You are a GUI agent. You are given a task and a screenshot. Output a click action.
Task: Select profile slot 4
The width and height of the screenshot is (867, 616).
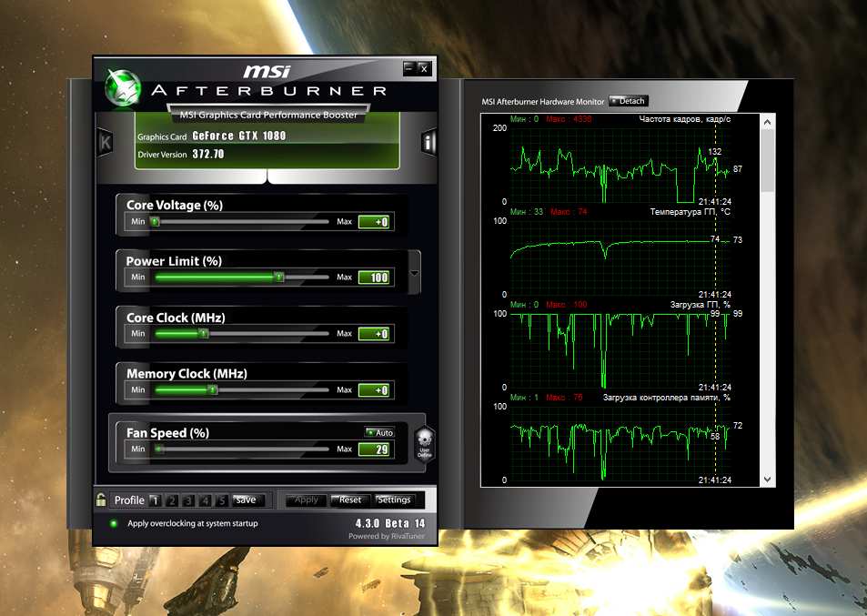click(205, 500)
